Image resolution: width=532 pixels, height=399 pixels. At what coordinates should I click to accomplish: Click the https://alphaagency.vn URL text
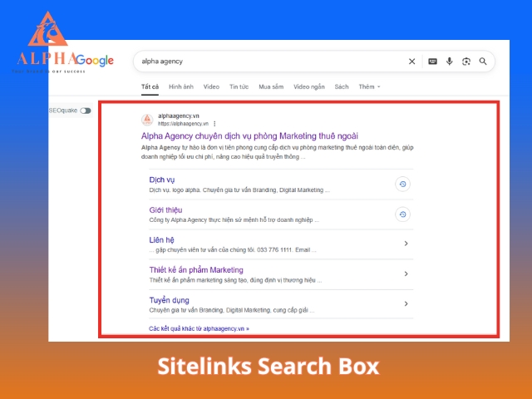183,124
